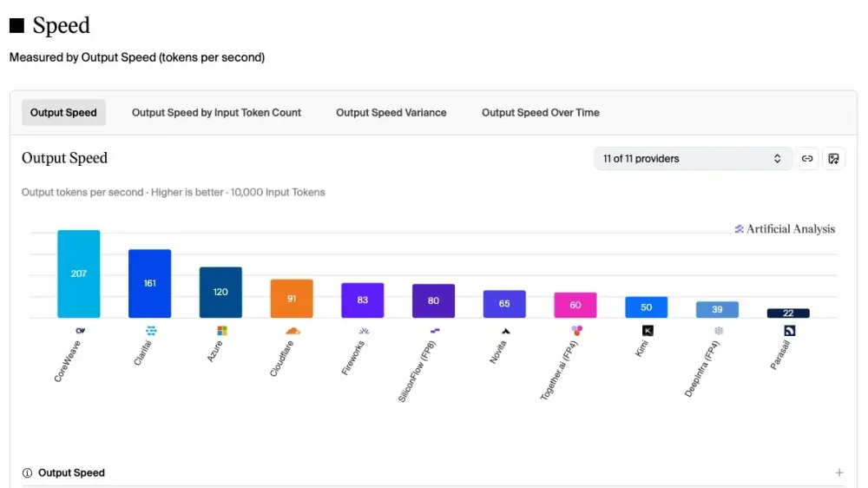Expand the Output Speed info section
Image resolution: width=868 pixels, height=488 pixels.
coord(839,472)
